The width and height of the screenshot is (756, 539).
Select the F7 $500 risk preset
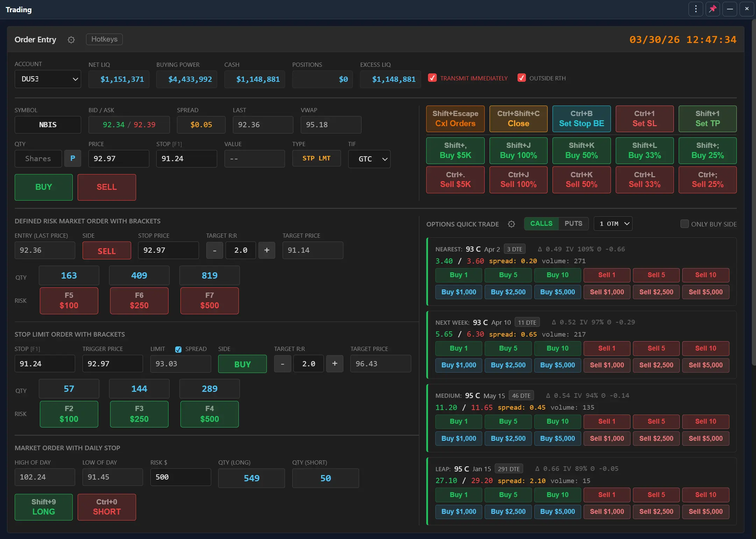coord(209,301)
